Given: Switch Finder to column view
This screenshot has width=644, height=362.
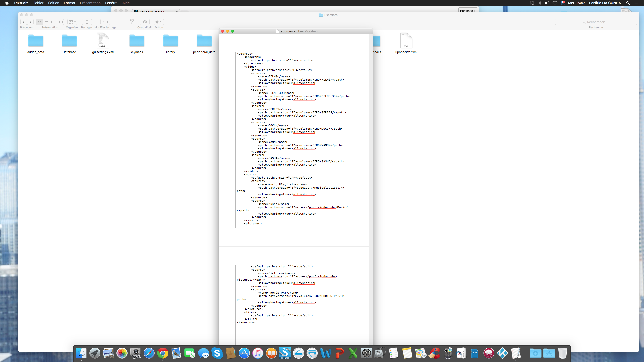Looking at the screenshot, I should click(53, 22).
